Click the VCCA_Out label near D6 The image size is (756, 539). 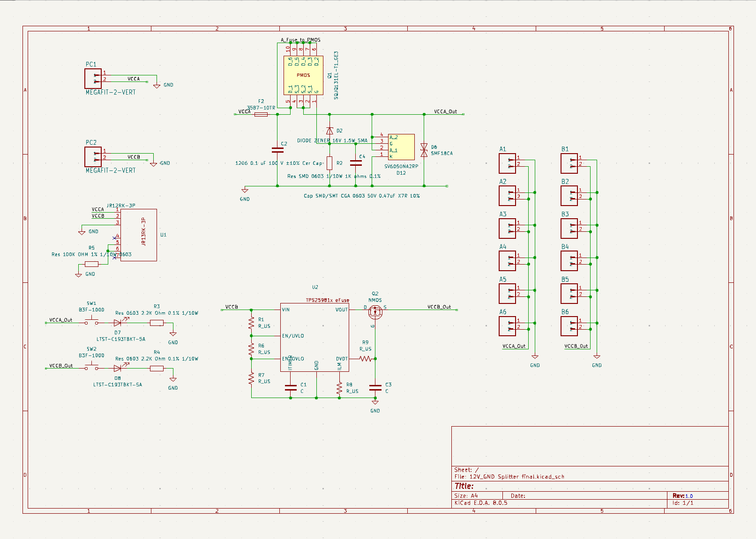(445, 111)
